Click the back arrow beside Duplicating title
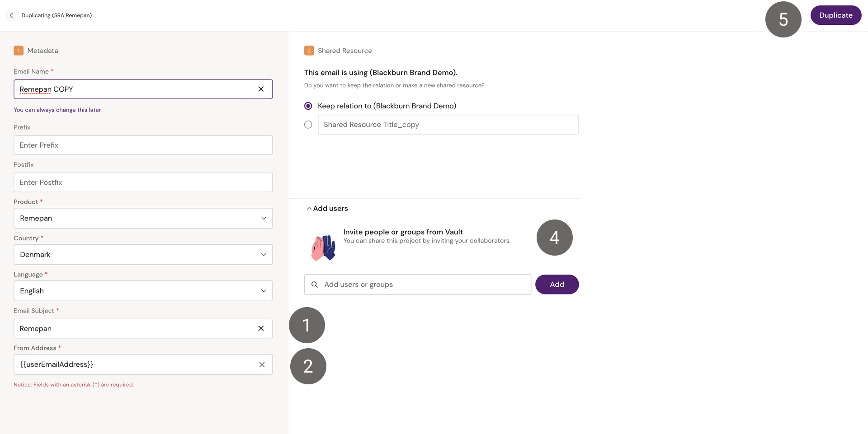The image size is (868, 434). click(11, 15)
